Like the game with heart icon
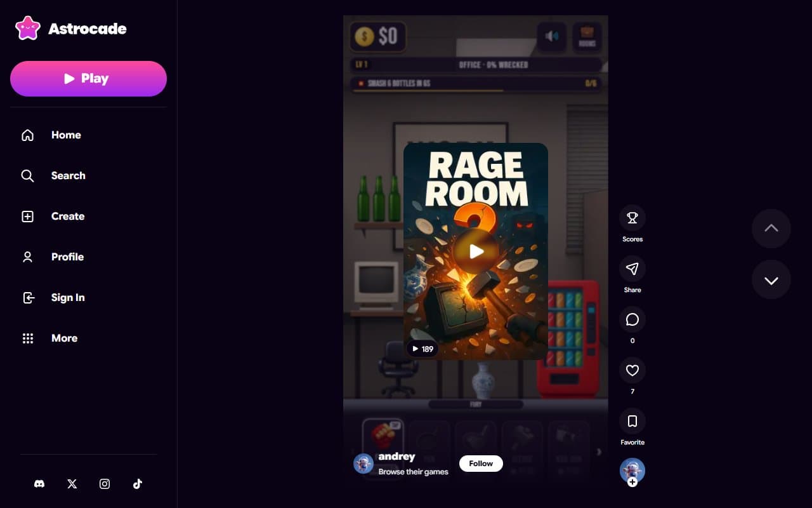 (x=632, y=370)
